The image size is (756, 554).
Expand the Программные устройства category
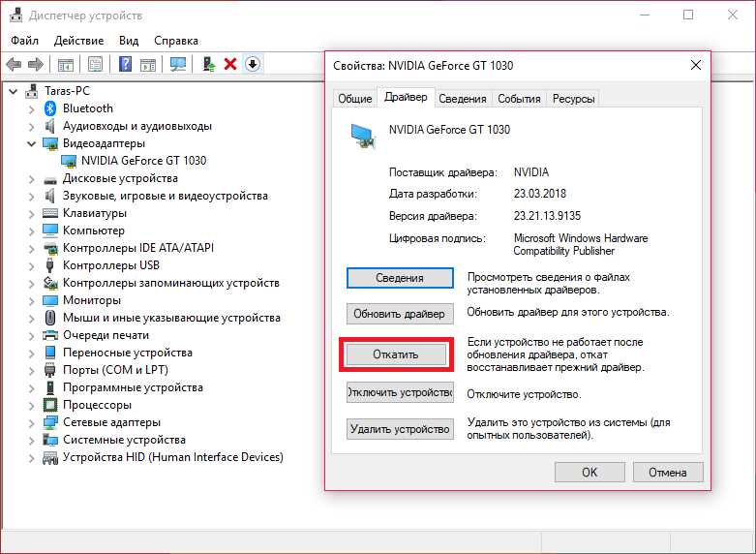[32, 388]
